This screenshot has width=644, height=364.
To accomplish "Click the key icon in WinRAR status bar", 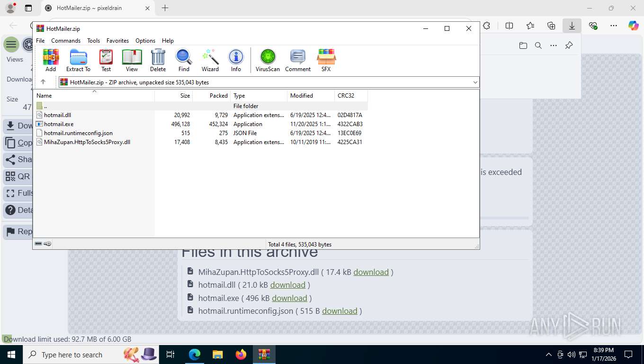I will click(47, 244).
